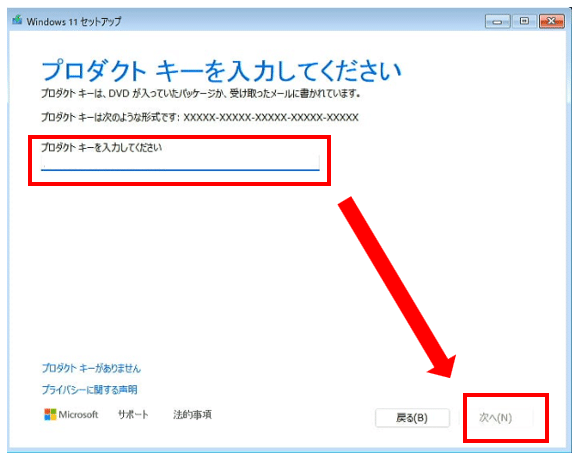Click the product key input field

[180, 163]
